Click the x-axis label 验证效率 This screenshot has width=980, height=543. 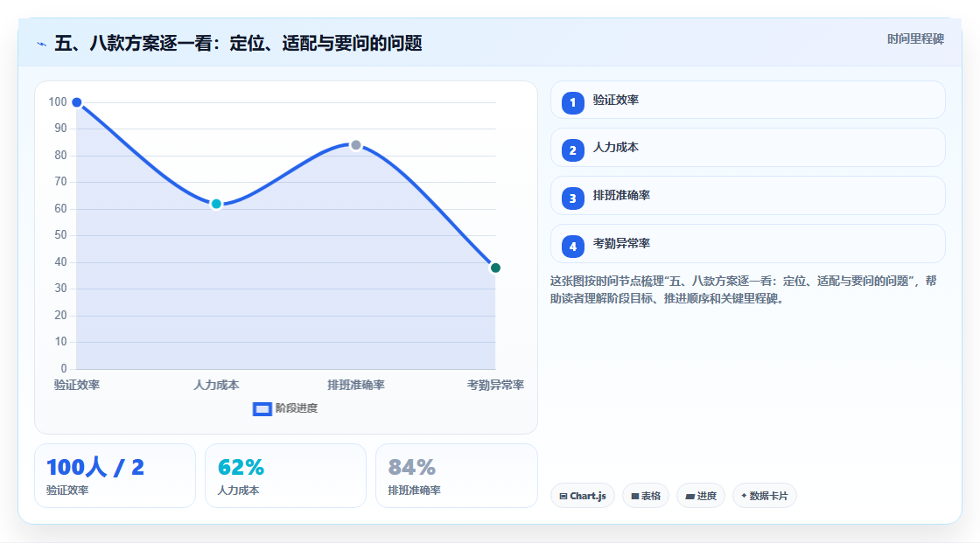(x=77, y=385)
